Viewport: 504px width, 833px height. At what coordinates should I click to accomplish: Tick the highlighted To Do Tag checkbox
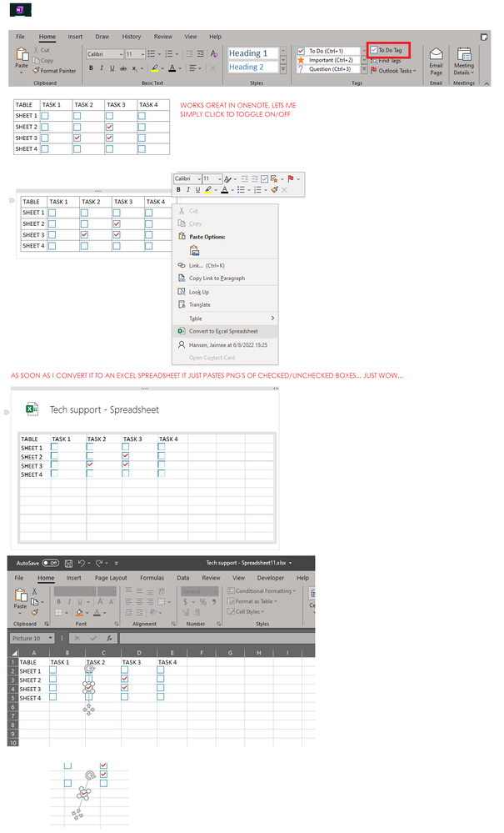click(x=374, y=50)
